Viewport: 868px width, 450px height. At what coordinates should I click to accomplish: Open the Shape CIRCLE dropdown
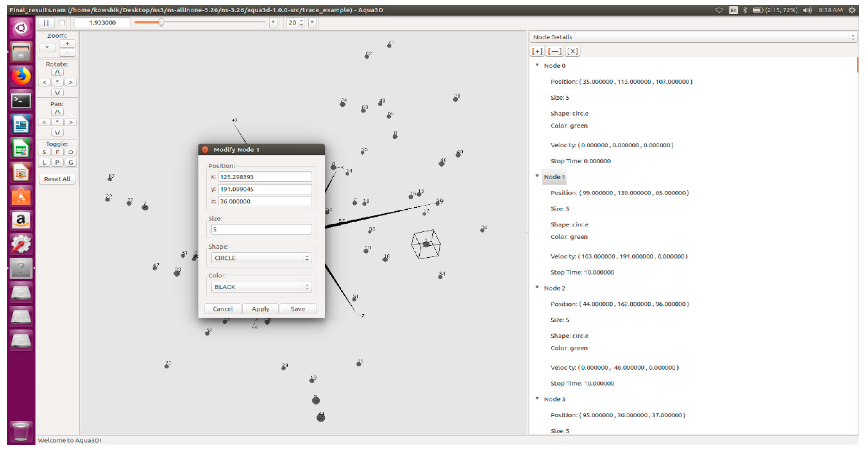point(261,258)
